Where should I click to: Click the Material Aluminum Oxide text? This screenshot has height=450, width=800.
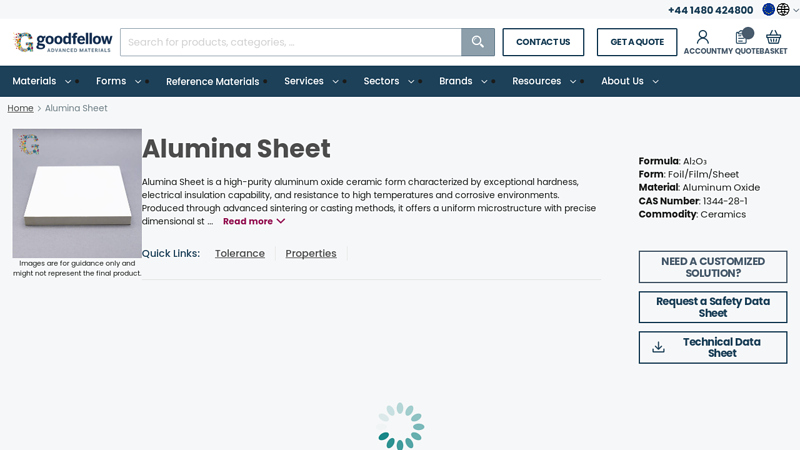(699, 188)
